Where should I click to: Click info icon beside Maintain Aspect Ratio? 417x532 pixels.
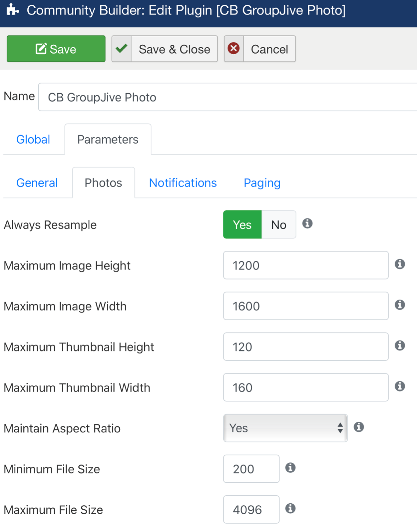(359, 427)
